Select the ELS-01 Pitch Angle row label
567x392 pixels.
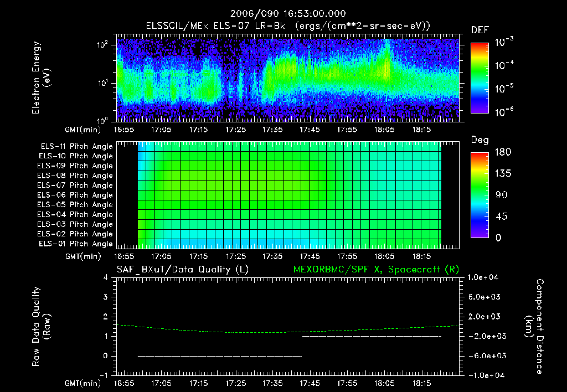[76, 244]
